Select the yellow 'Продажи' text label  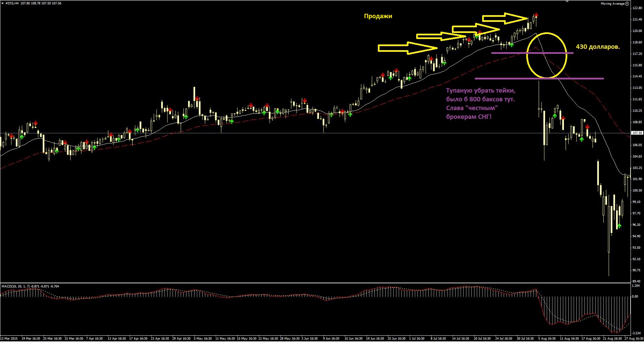point(378,16)
